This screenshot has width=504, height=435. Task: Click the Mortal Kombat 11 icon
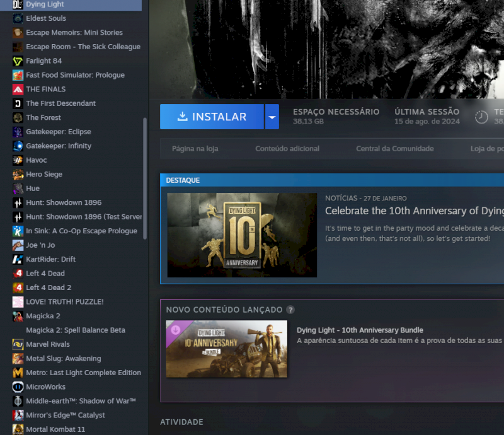pos(18,429)
